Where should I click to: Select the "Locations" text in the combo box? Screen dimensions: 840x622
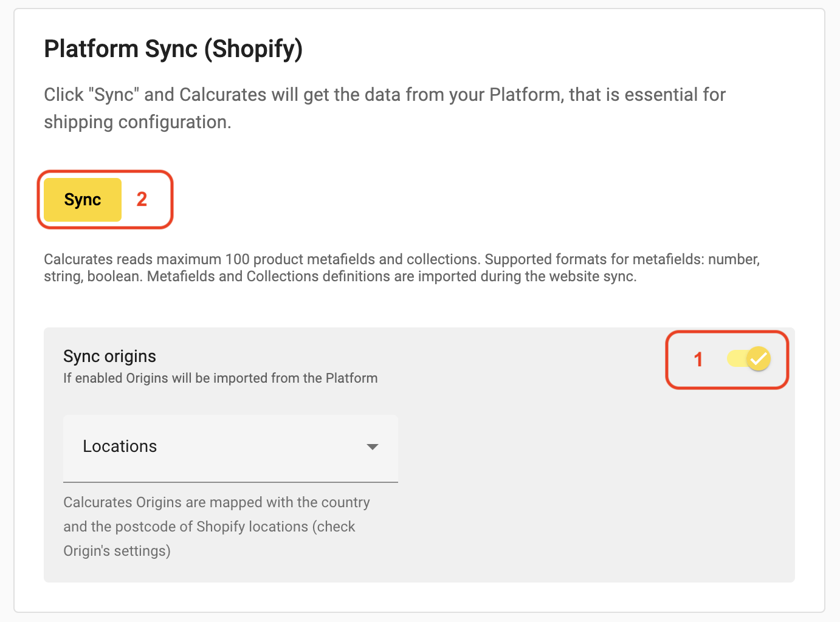click(x=120, y=446)
